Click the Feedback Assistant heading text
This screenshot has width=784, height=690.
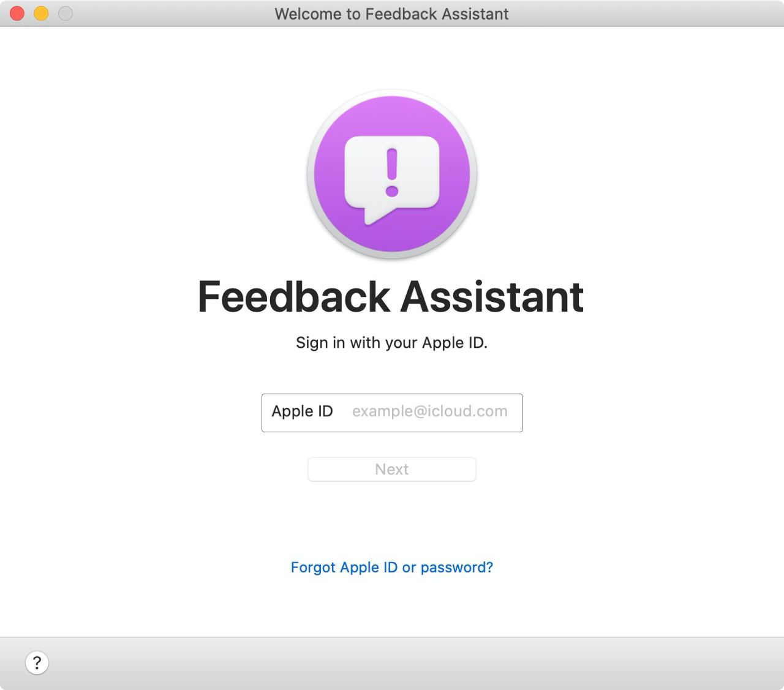point(391,297)
